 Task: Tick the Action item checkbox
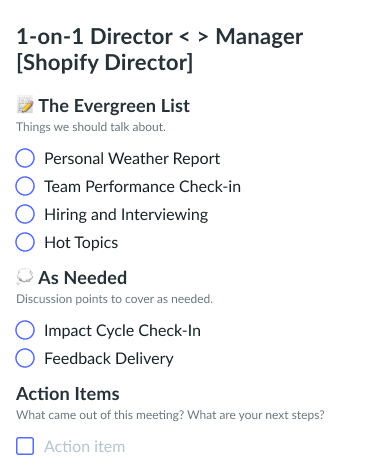(25, 446)
